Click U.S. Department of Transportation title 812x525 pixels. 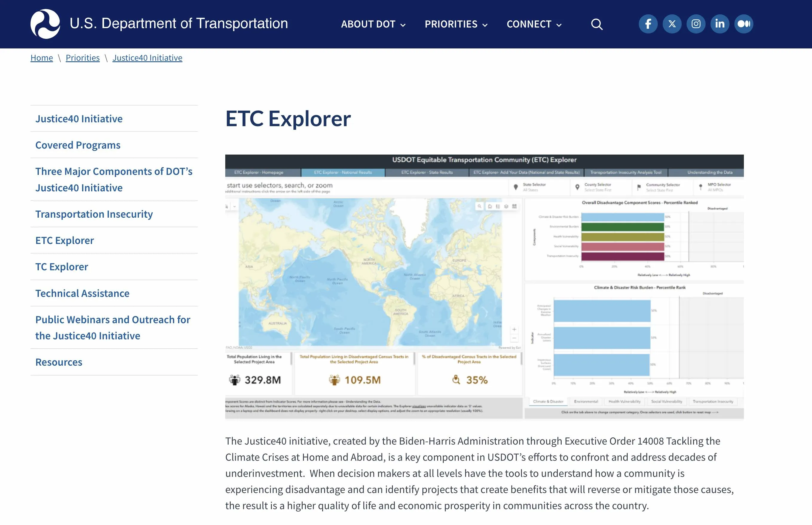click(x=178, y=24)
